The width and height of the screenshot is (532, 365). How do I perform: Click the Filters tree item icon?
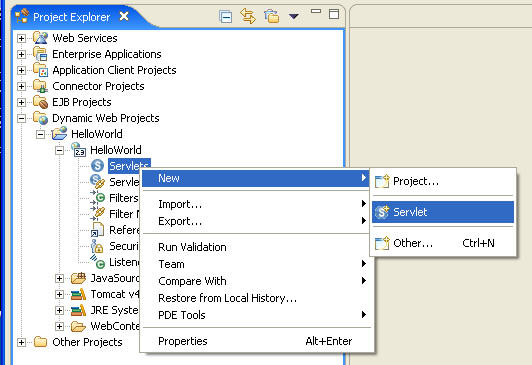(x=98, y=197)
